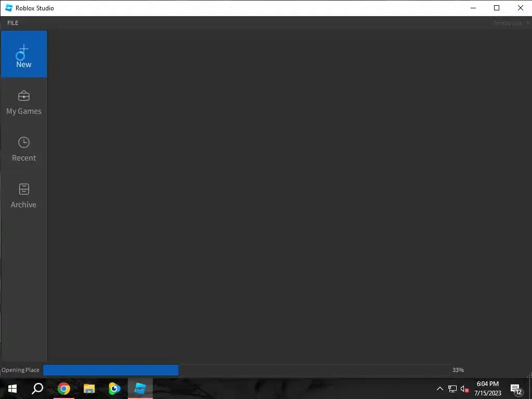Open Windows taskbar search

point(37,389)
